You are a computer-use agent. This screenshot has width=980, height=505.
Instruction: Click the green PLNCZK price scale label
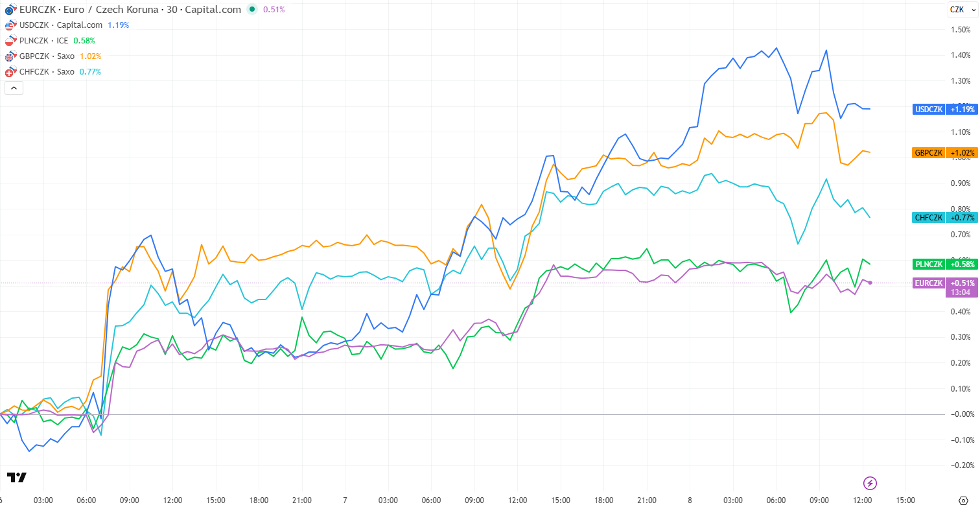929,264
